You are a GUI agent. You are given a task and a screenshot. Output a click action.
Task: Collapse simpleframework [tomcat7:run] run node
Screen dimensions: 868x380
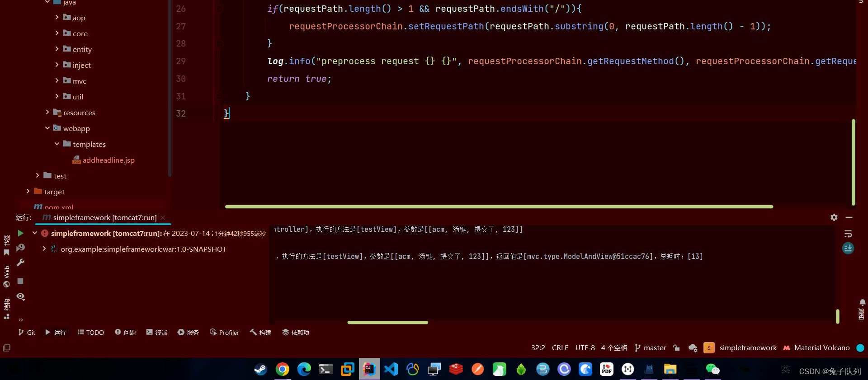click(x=34, y=233)
